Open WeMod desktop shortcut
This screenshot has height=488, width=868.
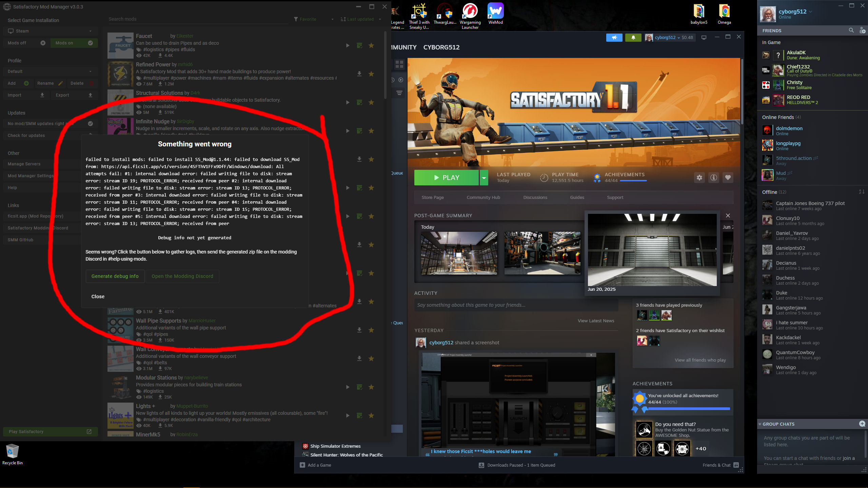pyautogui.click(x=495, y=14)
